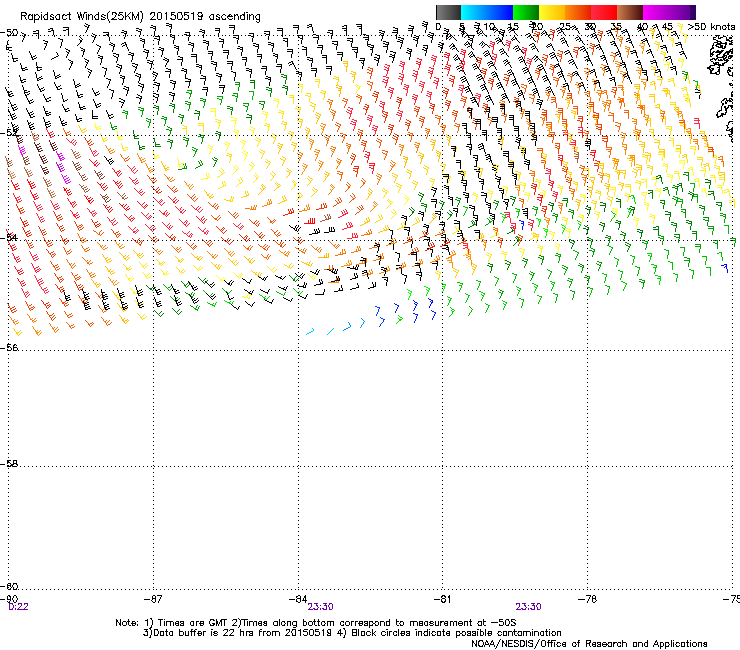Click the purple '0:22' time label
740x650 pixels.
18,607
